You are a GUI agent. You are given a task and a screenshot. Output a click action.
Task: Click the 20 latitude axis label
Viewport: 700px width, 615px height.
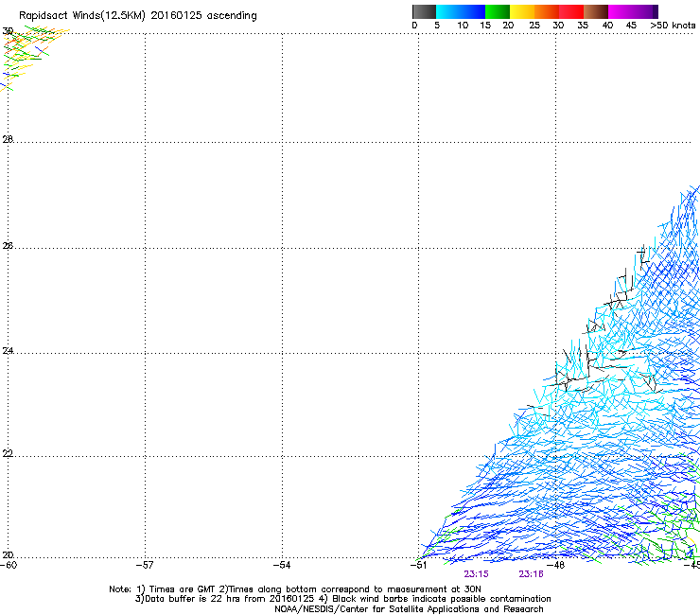[8, 555]
